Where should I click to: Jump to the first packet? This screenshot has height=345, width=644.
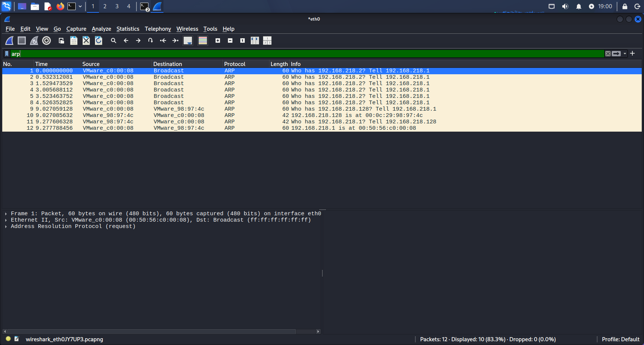click(163, 40)
